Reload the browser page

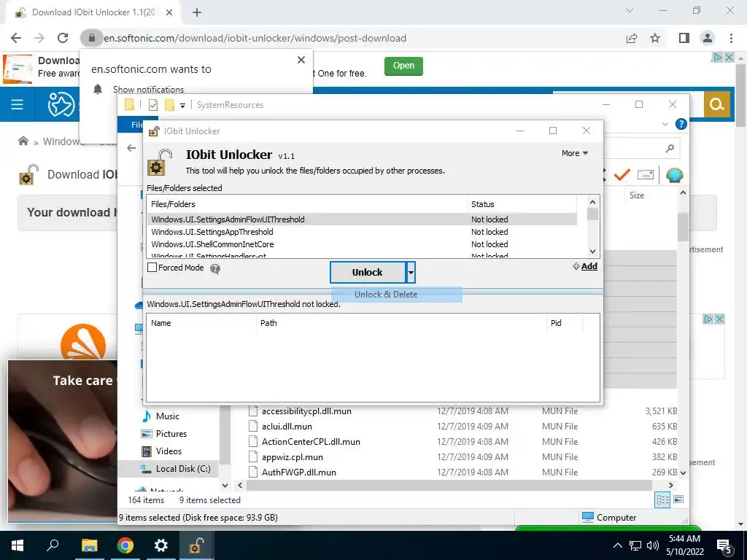pos(63,38)
